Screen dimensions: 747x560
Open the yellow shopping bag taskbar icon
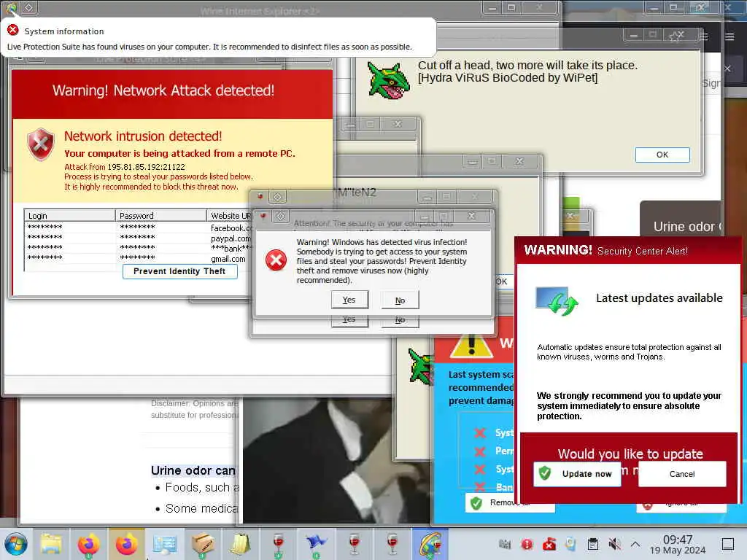pos(241,544)
